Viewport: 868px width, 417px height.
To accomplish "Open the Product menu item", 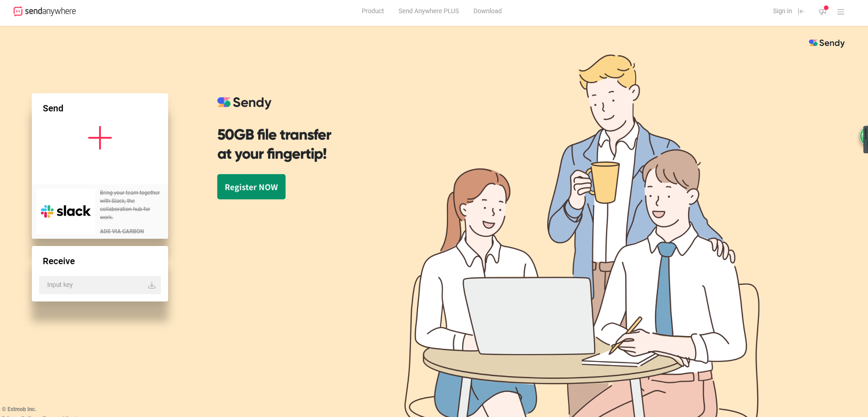I will point(373,11).
